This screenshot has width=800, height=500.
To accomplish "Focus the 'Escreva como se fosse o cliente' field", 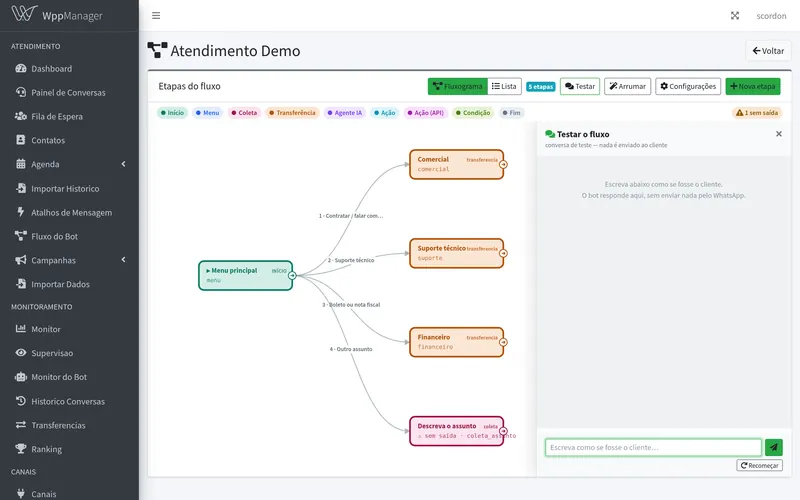I will pos(653,447).
